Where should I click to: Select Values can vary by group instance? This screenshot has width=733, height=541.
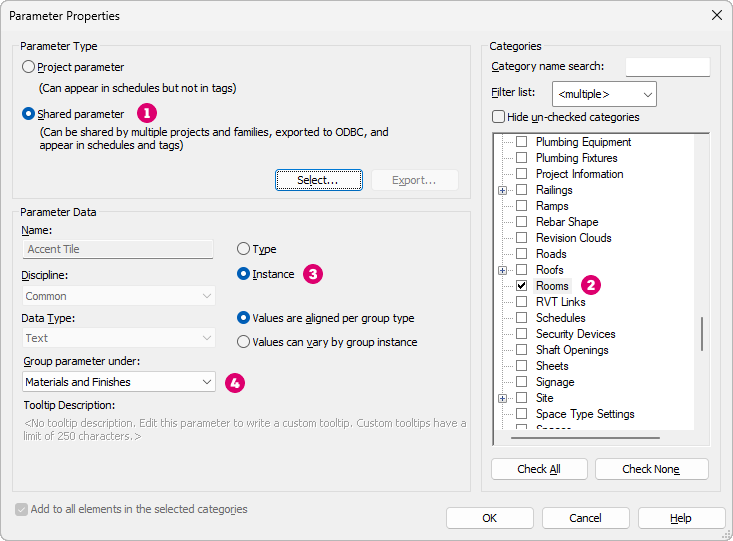coord(244,342)
